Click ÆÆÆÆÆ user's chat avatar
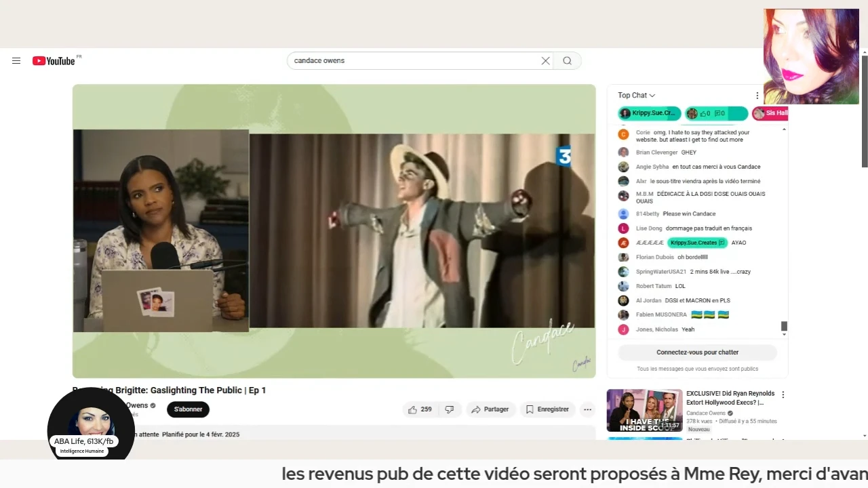This screenshot has width=868, height=488. click(623, 243)
